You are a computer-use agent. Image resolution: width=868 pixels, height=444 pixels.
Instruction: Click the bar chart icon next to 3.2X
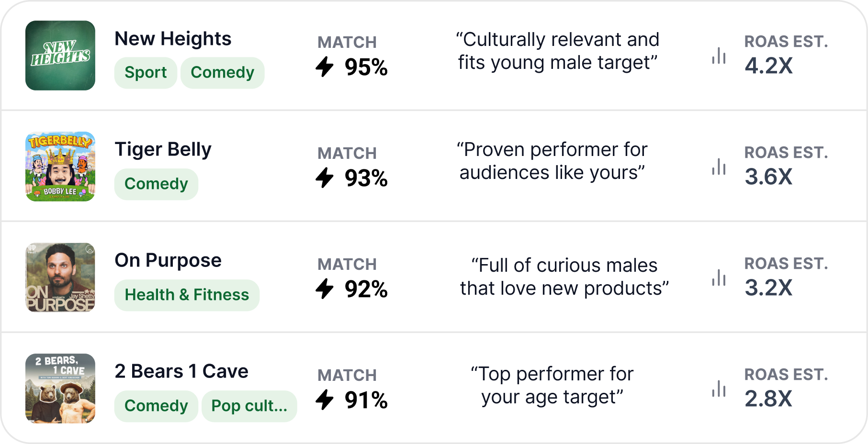(719, 278)
